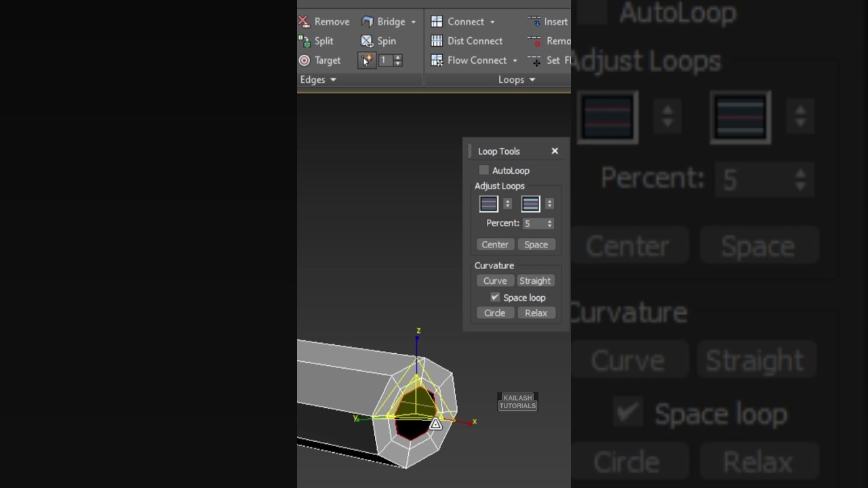Click the Curve button

495,281
